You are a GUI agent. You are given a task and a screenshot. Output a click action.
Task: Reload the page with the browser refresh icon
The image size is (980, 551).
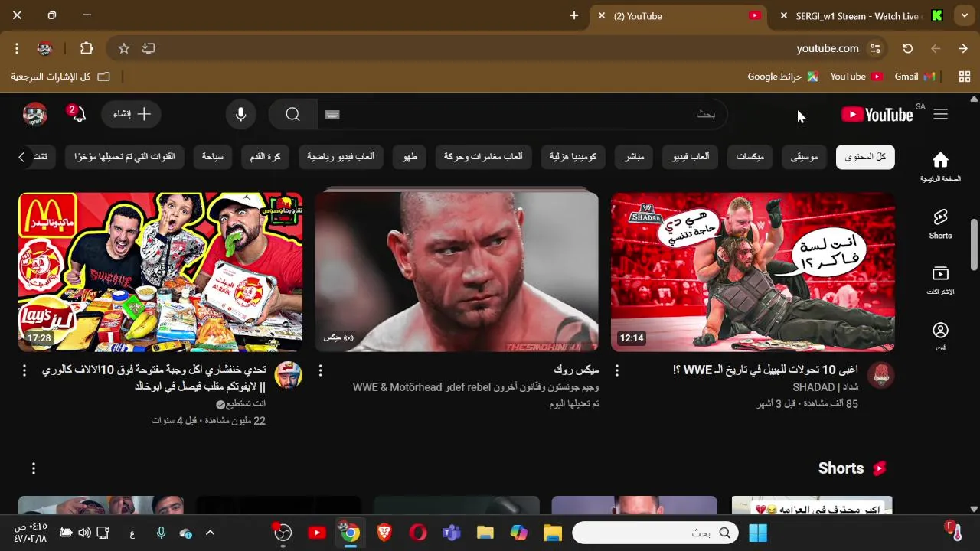(907, 48)
